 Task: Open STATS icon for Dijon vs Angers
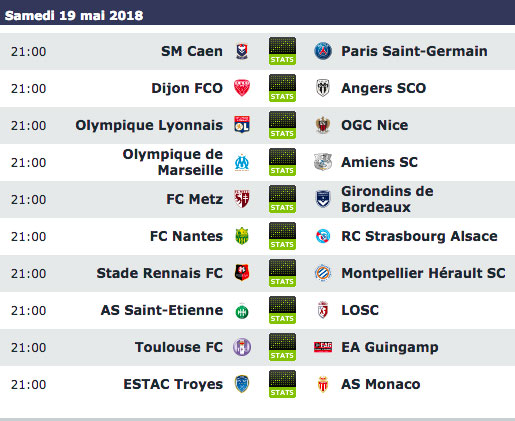point(282,88)
